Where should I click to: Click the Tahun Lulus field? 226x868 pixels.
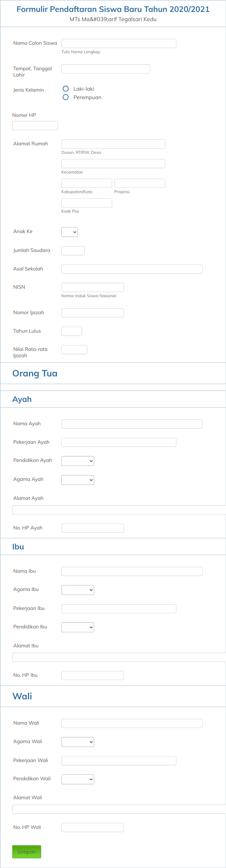(71, 331)
